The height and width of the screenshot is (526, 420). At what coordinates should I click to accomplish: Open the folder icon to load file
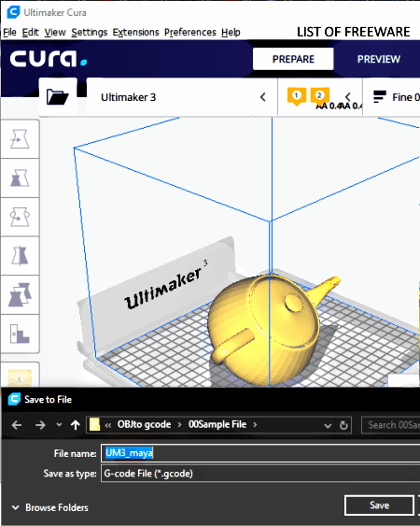point(58,97)
